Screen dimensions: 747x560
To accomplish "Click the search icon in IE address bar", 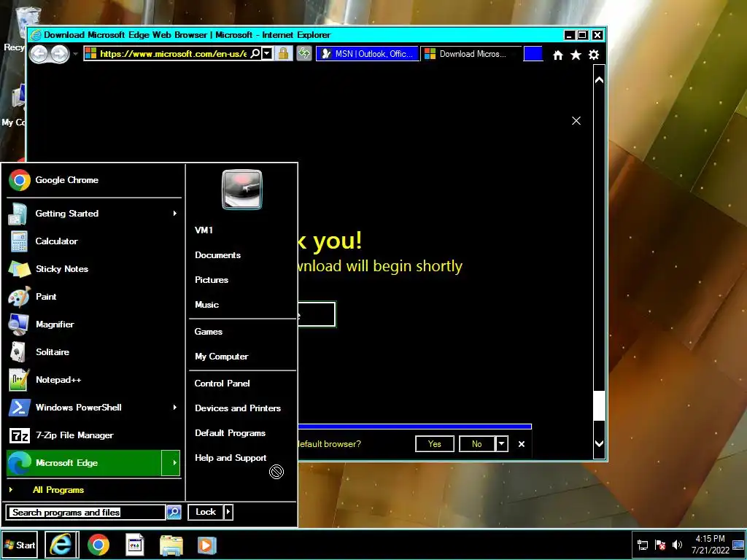I will (x=255, y=53).
